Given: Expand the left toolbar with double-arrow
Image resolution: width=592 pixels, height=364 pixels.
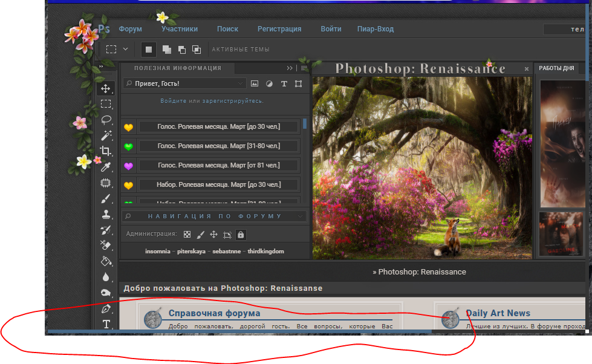Looking at the screenshot, I should (x=101, y=67).
